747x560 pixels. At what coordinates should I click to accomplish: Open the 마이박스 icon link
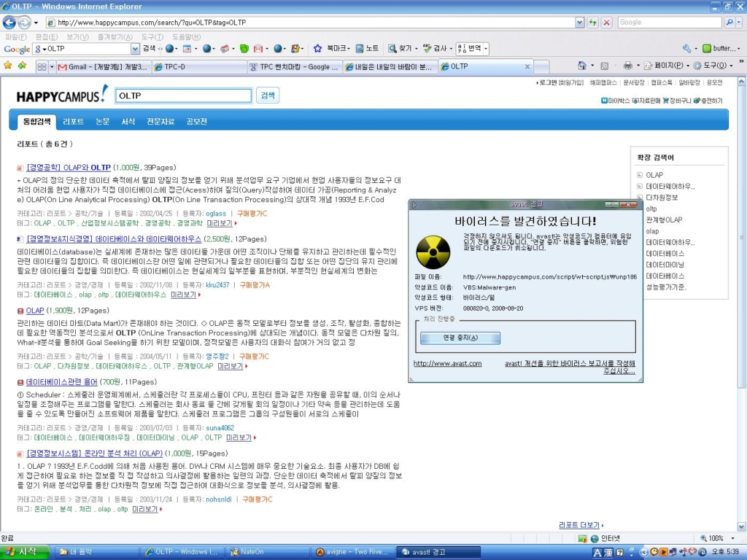click(616, 101)
